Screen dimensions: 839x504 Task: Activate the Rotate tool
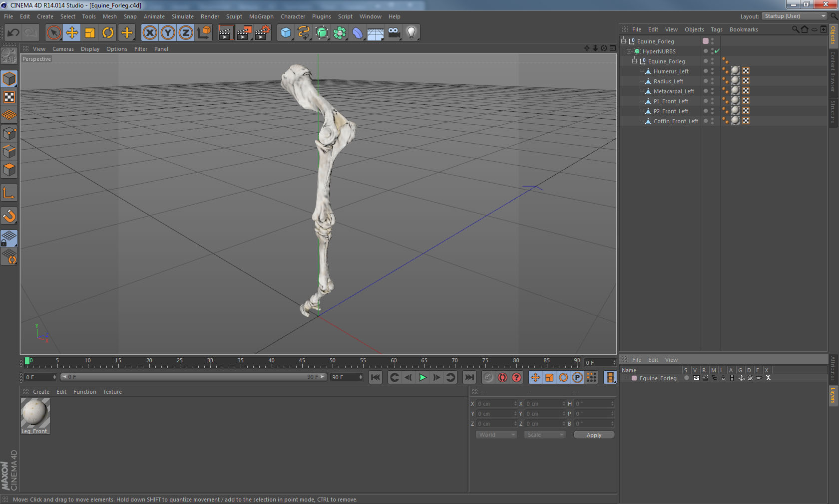pos(108,33)
